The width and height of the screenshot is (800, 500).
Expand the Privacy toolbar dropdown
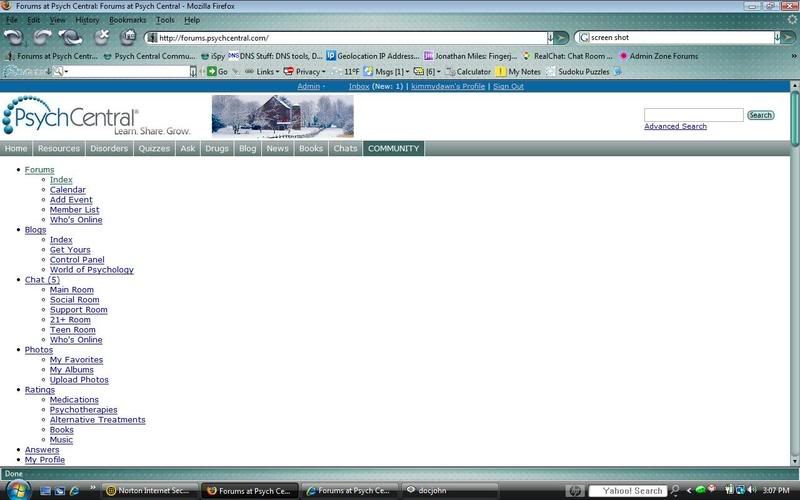(x=323, y=72)
